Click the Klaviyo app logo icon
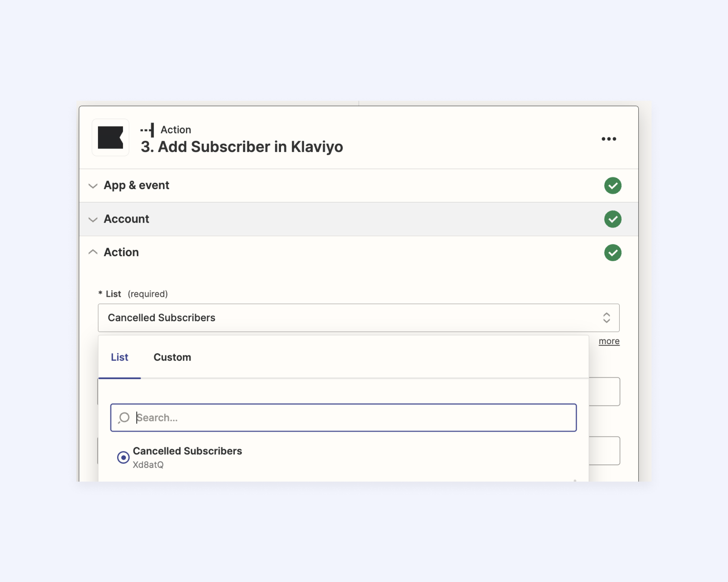 click(x=110, y=137)
